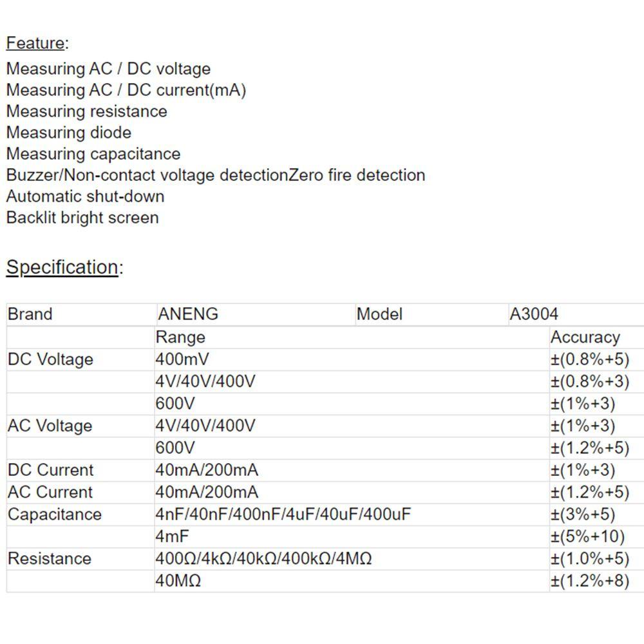Click the 40MΩ resistance range cell
Screen dimensions: 644x644
coord(178,581)
